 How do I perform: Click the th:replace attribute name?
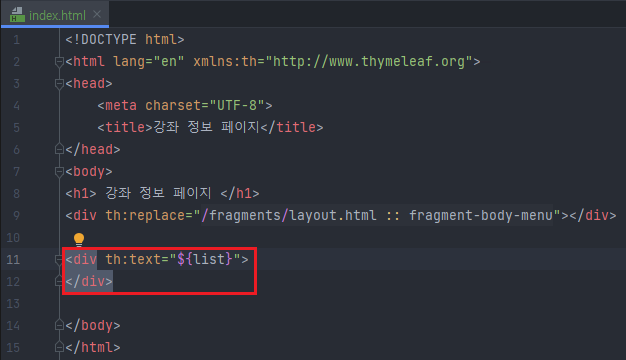tap(145, 216)
